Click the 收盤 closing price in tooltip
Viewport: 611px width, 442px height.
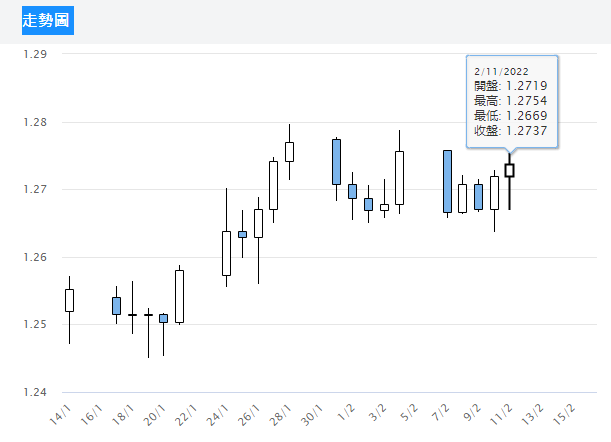click(x=511, y=131)
